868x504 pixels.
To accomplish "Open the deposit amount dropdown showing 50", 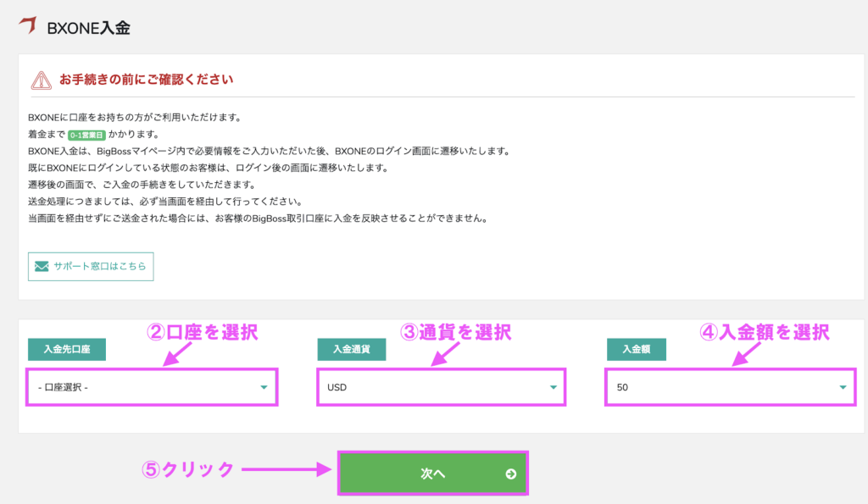I will 730,387.
